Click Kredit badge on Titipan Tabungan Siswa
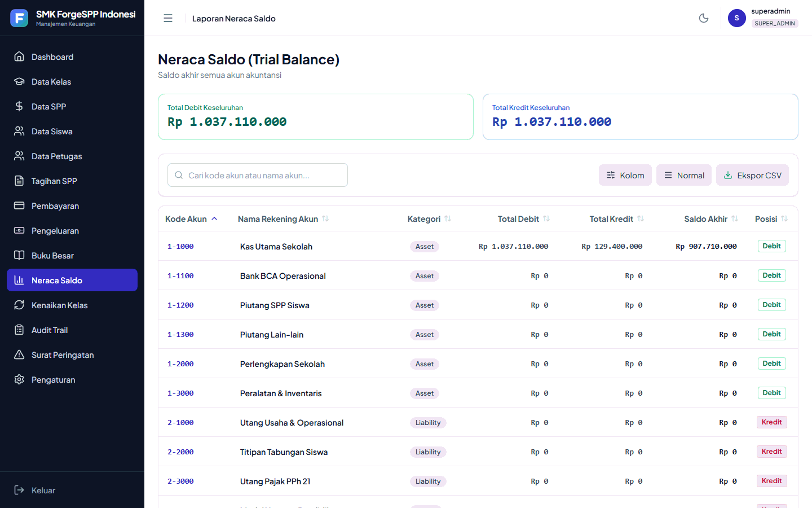Image resolution: width=812 pixels, height=508 pixels. [x=771, y=452]
